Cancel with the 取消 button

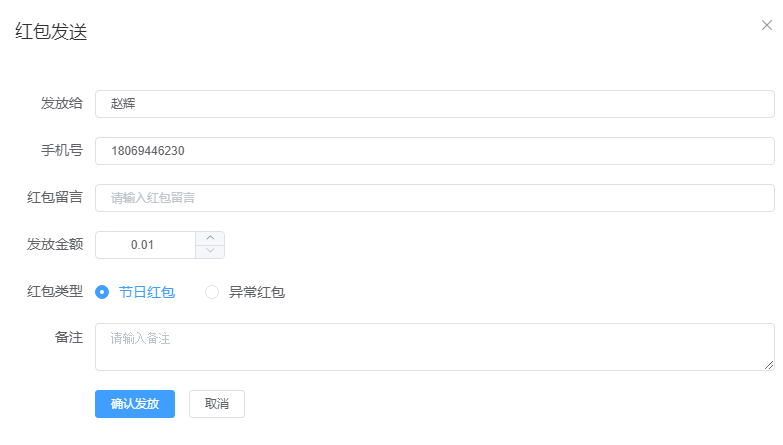217,404
